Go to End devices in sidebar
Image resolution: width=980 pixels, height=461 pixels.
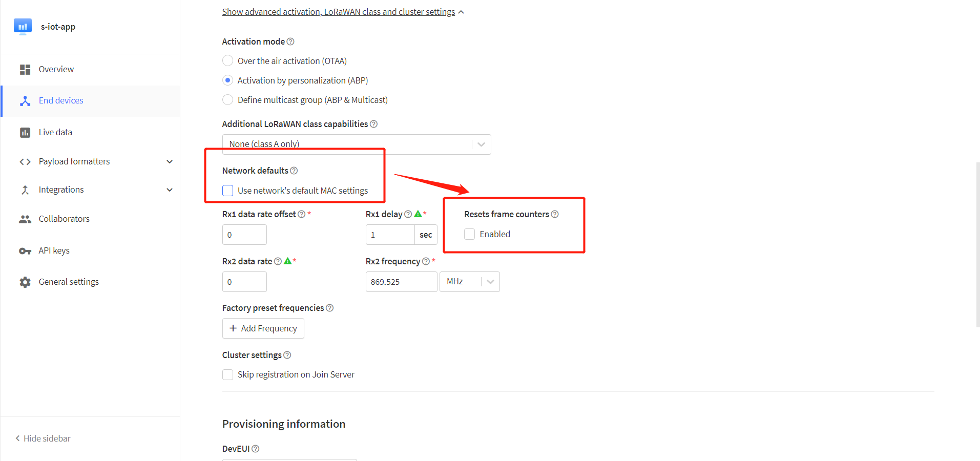coord(61,101)
